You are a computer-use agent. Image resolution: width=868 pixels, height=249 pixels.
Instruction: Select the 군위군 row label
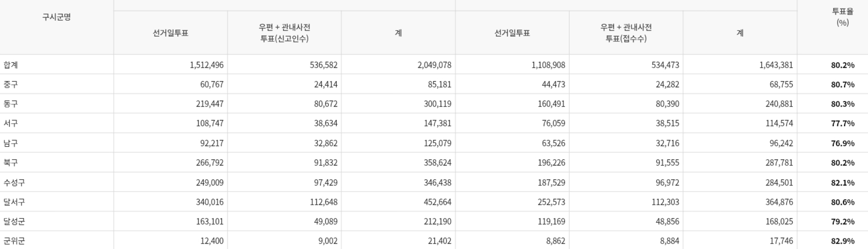pyautogui.click(x=14, y=241)
